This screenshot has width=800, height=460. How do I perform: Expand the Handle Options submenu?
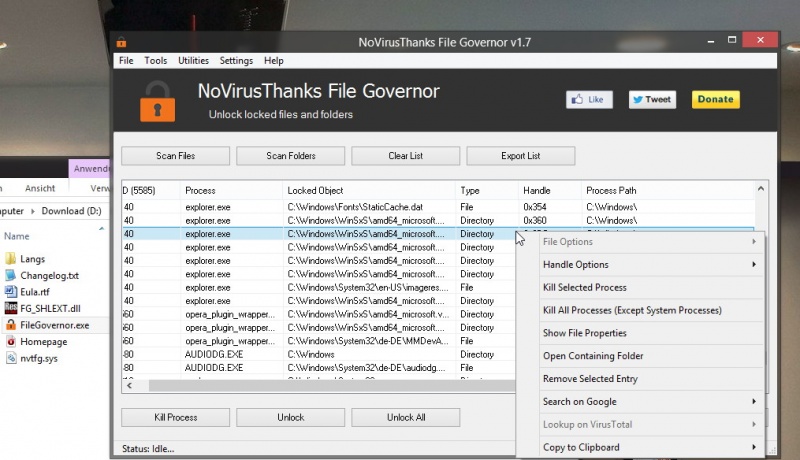651,265
